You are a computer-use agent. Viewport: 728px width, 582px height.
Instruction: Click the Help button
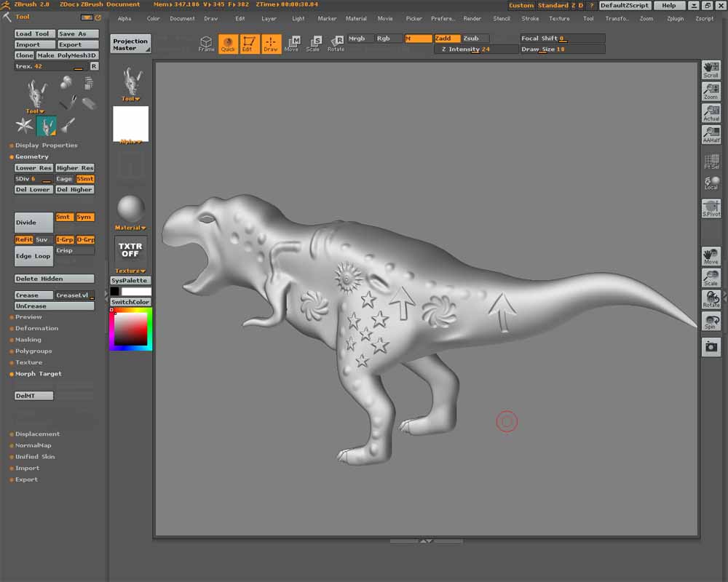pos(669,6)
